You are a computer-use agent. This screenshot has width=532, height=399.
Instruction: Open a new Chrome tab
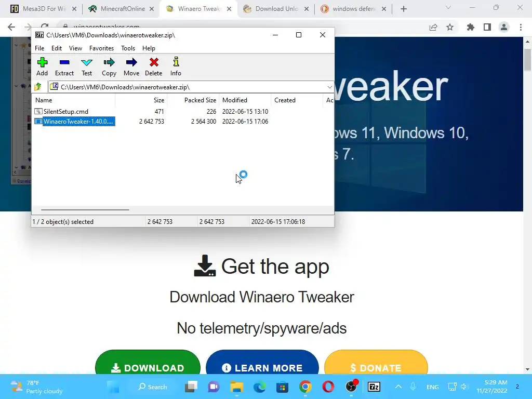click(403, 9)
